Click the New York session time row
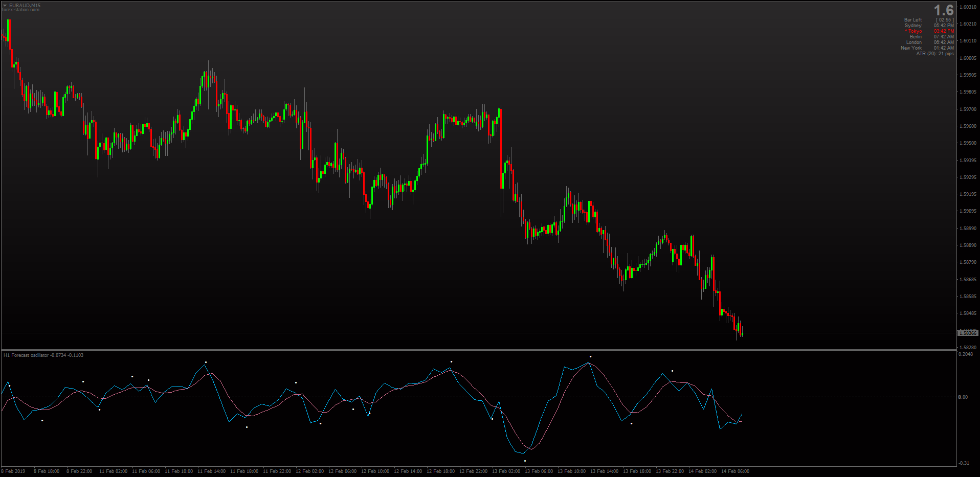 click(927, 48)
